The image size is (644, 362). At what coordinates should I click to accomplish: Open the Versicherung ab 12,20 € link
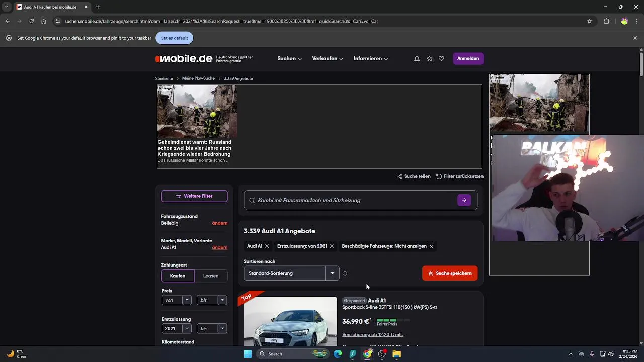372,335
